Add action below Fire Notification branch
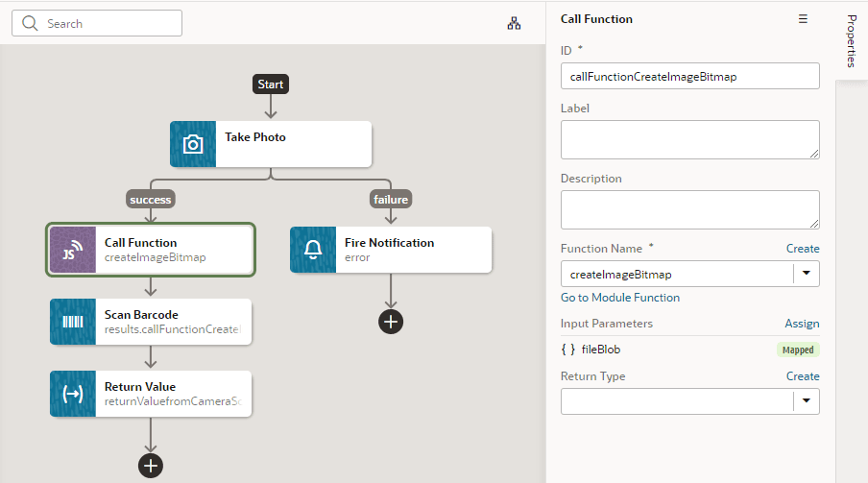Screen dimensions: 868x483 coord(391,322)
